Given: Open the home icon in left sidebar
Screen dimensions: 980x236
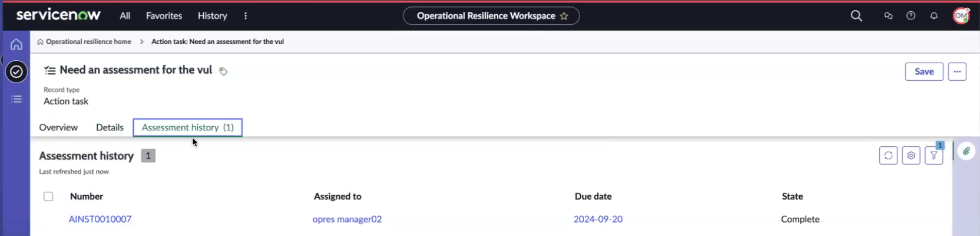Looking at the screenshot, I should 16,44.
